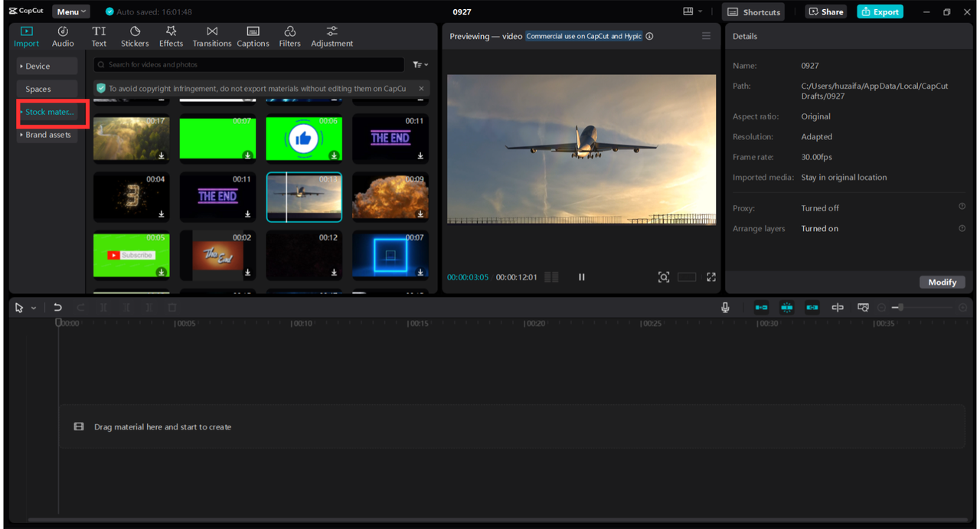Select the 00:09 explosion clip thumbnail

coord(390,196)
